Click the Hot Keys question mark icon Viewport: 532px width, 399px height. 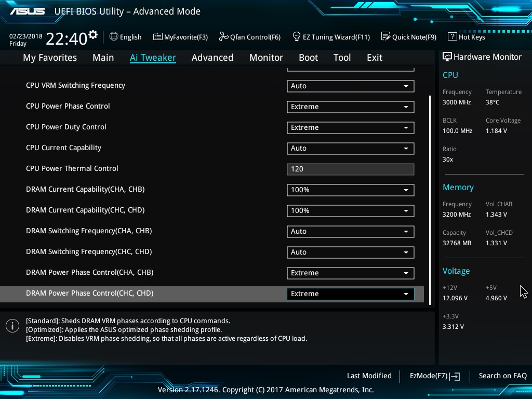tap(453, 36)
